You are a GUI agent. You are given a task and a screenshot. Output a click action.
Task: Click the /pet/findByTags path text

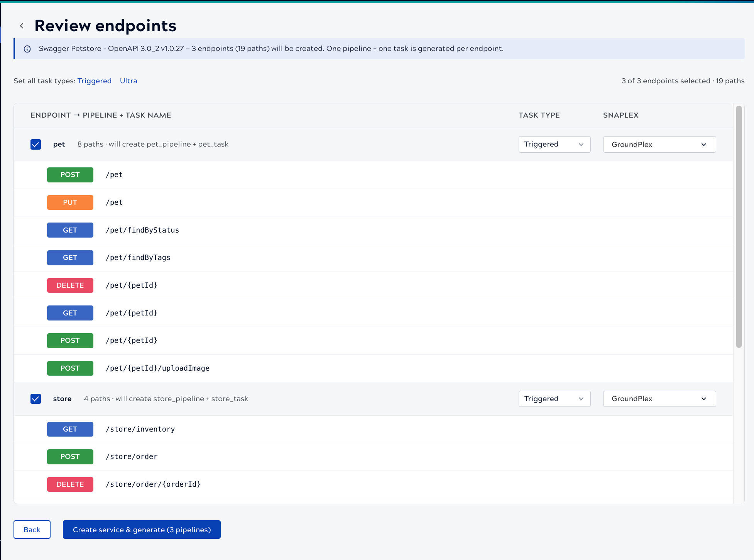coord(138,258)
